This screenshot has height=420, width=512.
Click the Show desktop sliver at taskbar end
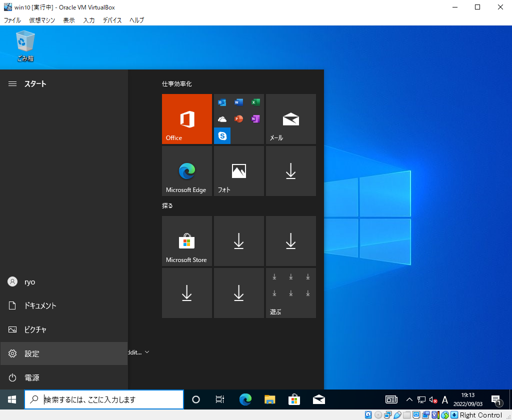510,399
